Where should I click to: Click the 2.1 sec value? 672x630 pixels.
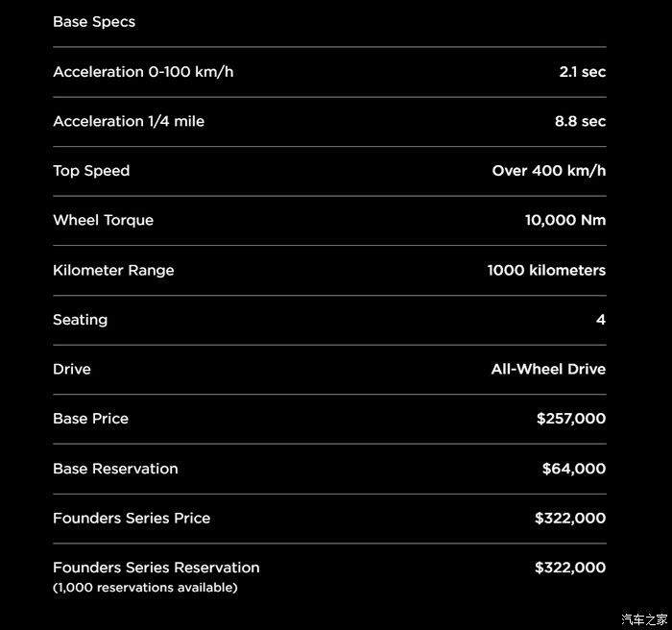(x=582, y=72)
